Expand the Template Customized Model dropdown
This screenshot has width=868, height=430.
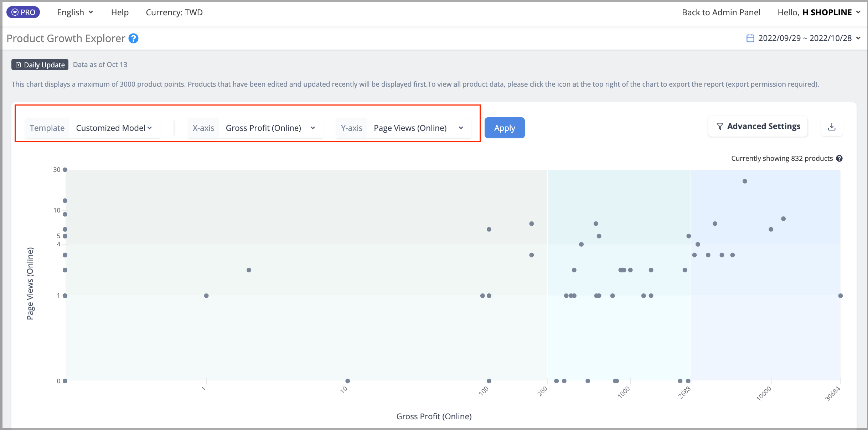[x=114, y=128]
